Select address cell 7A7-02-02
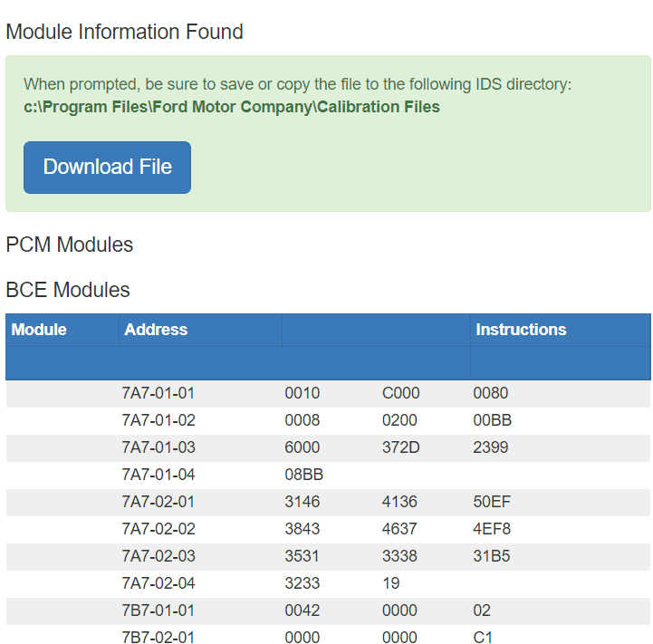This screenshot has height=644, width=653. pos(158,529)
